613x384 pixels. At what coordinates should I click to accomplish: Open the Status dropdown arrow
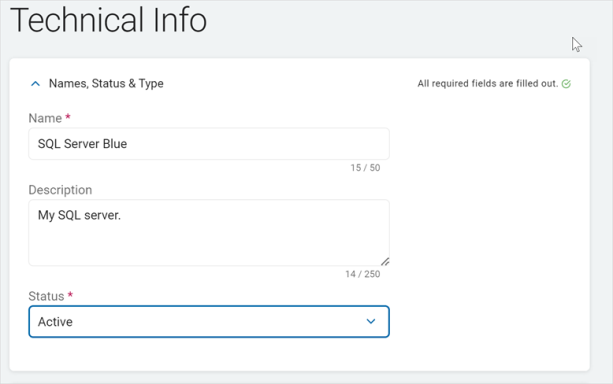click(371, 321)
